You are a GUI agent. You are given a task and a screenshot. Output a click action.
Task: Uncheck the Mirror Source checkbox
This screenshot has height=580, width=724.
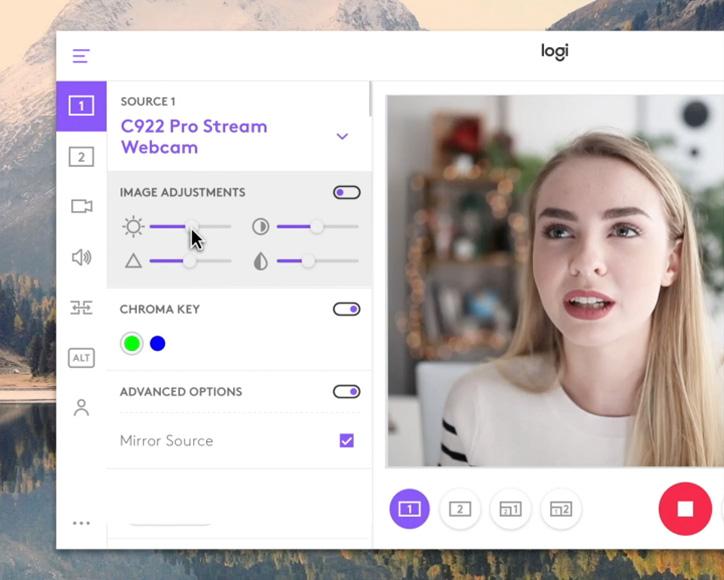click(x=347, y=441)
